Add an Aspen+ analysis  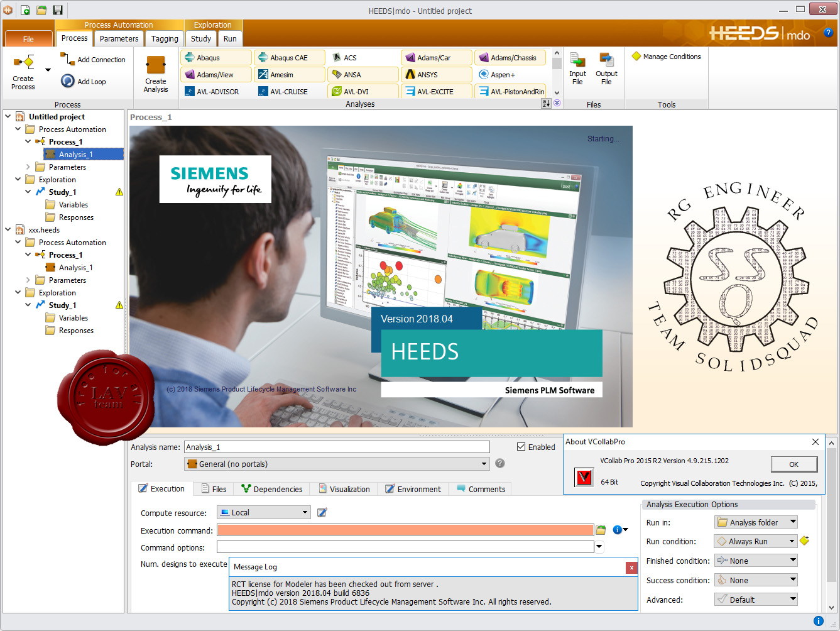[511, 75]
